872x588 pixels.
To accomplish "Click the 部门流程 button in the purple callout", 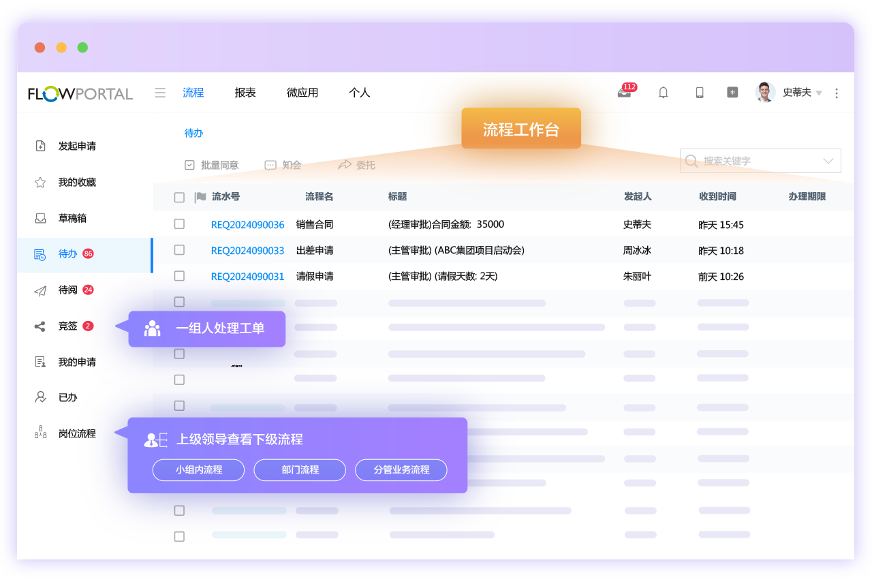I will [x=299, y=470].
